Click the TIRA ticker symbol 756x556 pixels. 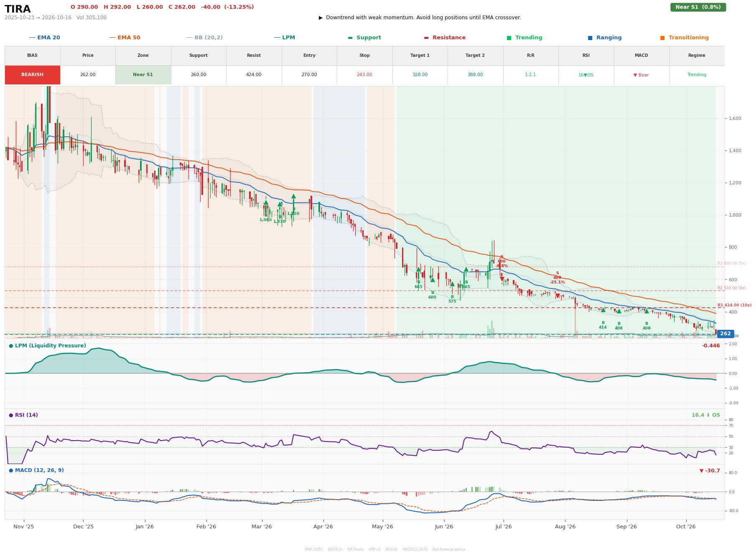tap(18, 9)
